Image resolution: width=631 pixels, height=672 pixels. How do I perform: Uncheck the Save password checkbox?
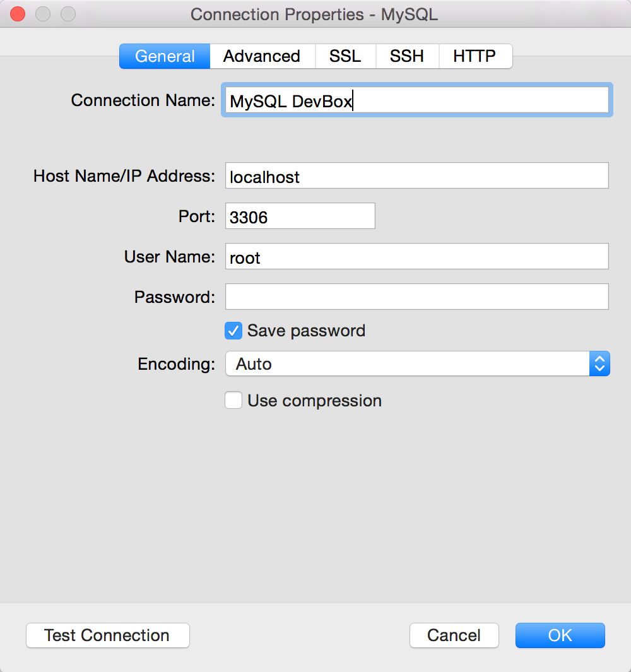pos(233,331)
